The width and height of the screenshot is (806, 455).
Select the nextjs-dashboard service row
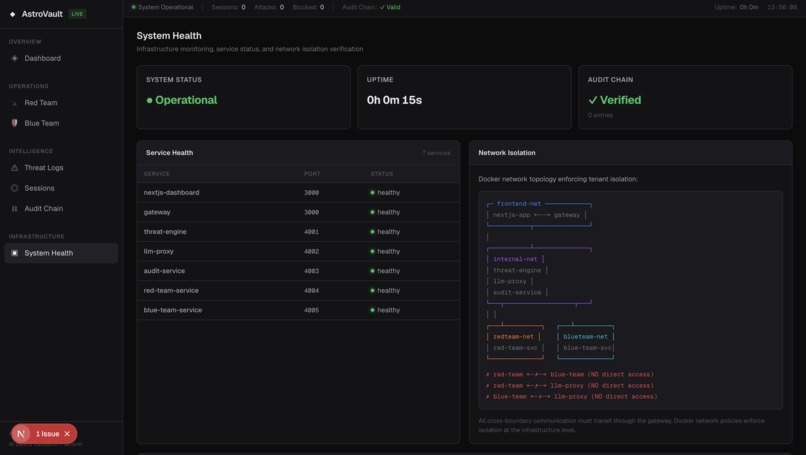[298, 192]
